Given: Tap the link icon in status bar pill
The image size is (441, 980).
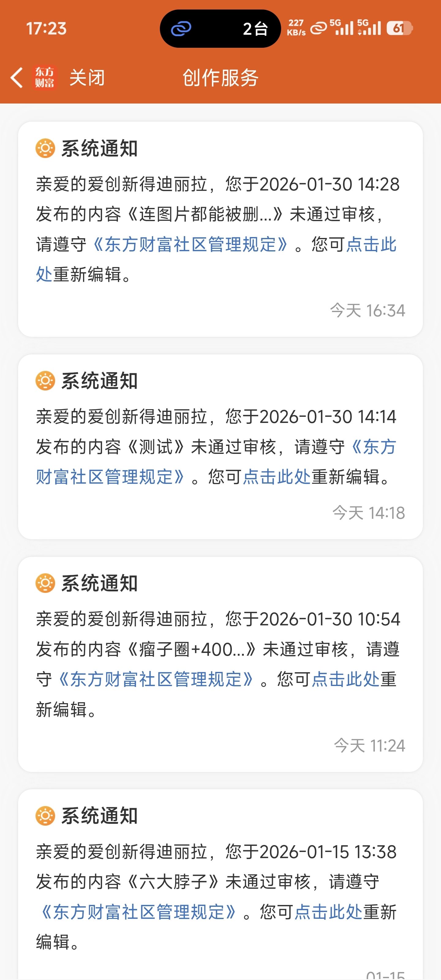Looking at the screenshot, I should (x=181, y=28).
